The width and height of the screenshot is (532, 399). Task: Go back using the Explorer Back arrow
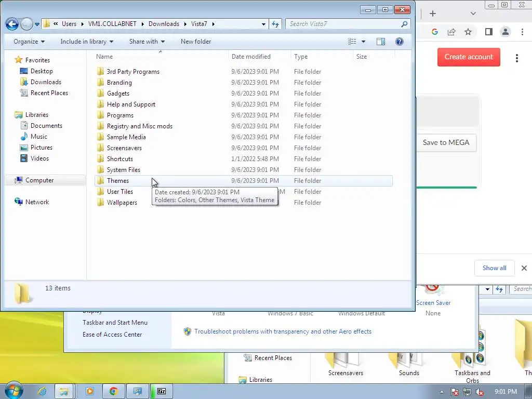12,24
